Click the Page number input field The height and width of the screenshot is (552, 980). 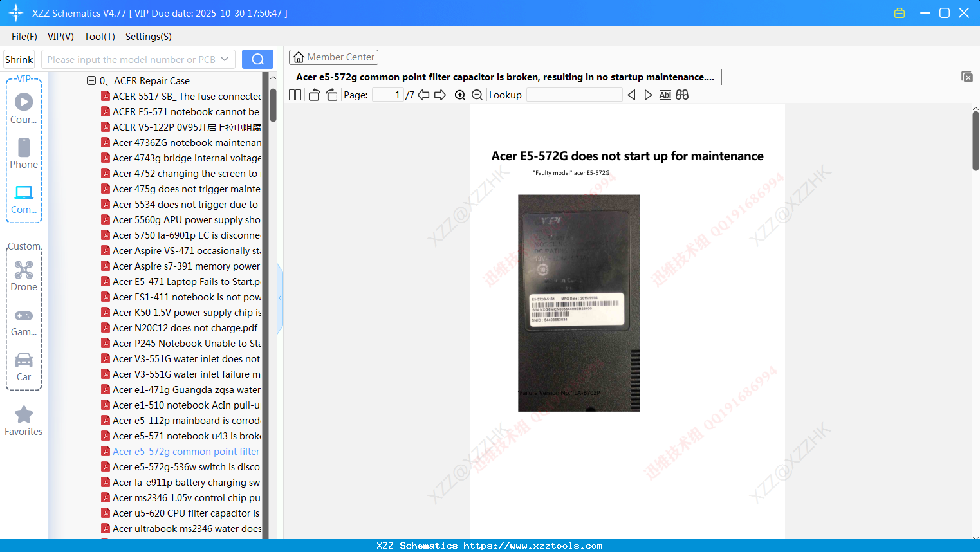pyautogui.click(x=388, y=95)
